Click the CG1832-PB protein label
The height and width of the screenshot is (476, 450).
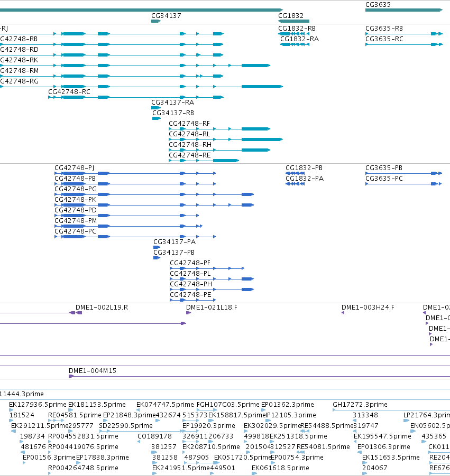(304, 168)
